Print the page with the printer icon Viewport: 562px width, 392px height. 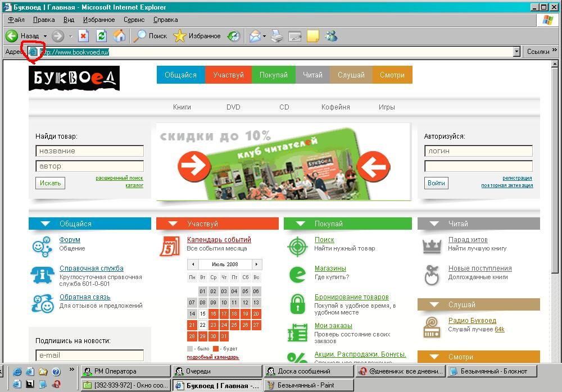pos(277,36)
